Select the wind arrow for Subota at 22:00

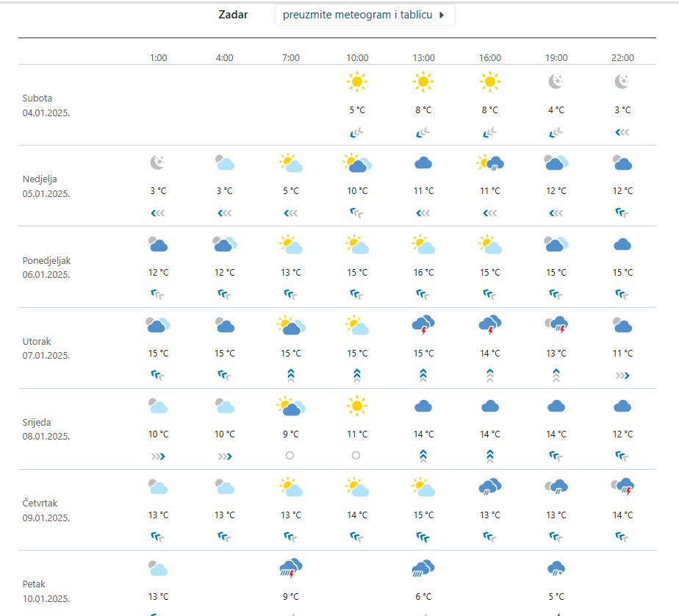click(622, 132)
